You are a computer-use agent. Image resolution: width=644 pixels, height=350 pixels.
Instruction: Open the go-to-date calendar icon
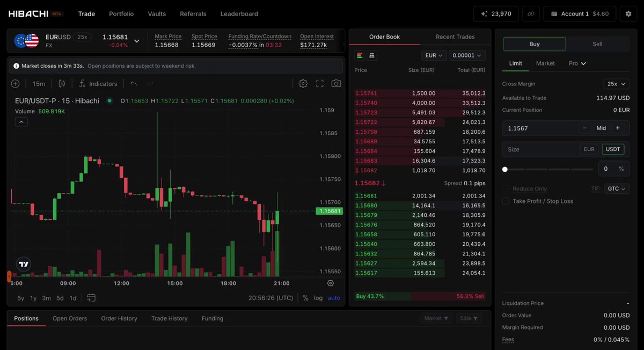coord(91,298)
